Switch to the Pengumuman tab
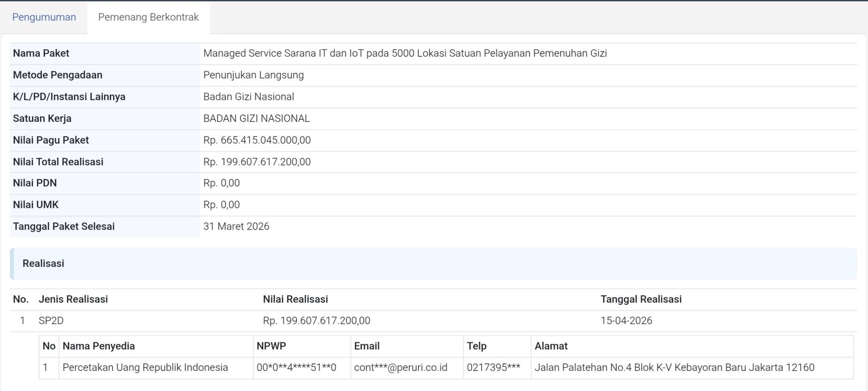Image resolution: width=868 pixels, height=391 pixels. click(x=44, y=17)
